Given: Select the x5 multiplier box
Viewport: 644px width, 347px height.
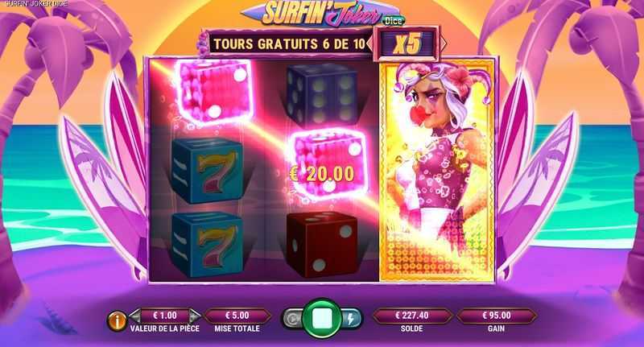Looking at the screenshot, I should pyautogui.click(x=407, y=43).
